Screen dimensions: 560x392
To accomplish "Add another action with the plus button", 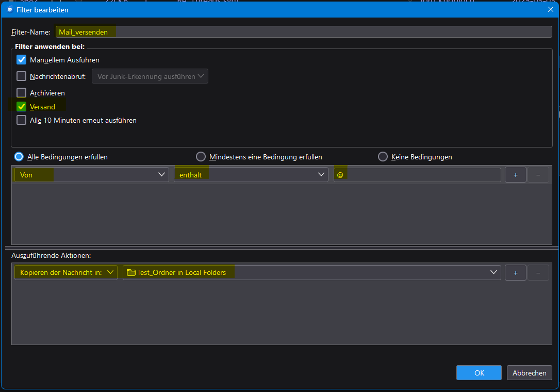I will (515, 272).
